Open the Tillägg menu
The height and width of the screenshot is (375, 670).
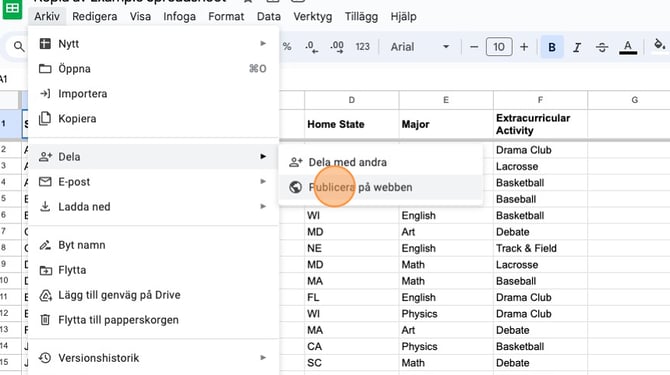pyautogui.click(x=361, y=17)
